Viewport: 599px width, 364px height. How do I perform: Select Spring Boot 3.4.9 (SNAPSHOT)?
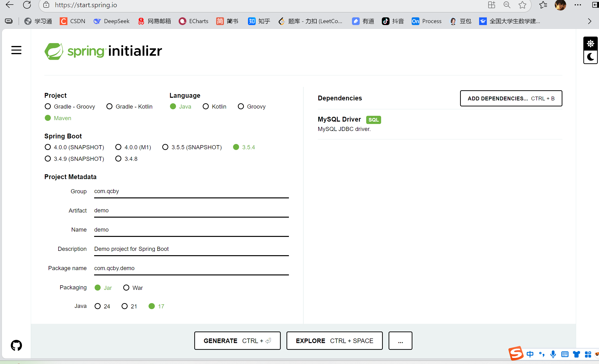pyautogui.click(x=74, y=159)
